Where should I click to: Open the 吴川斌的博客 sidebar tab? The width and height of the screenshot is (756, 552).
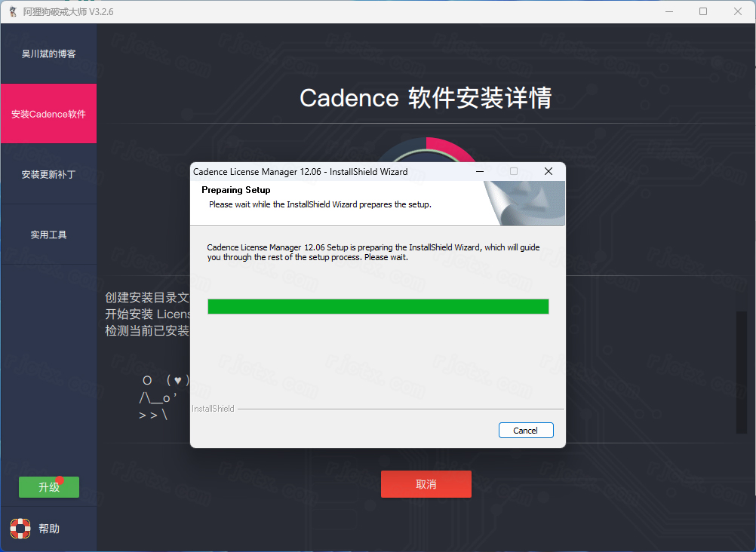tap(49, 54)
